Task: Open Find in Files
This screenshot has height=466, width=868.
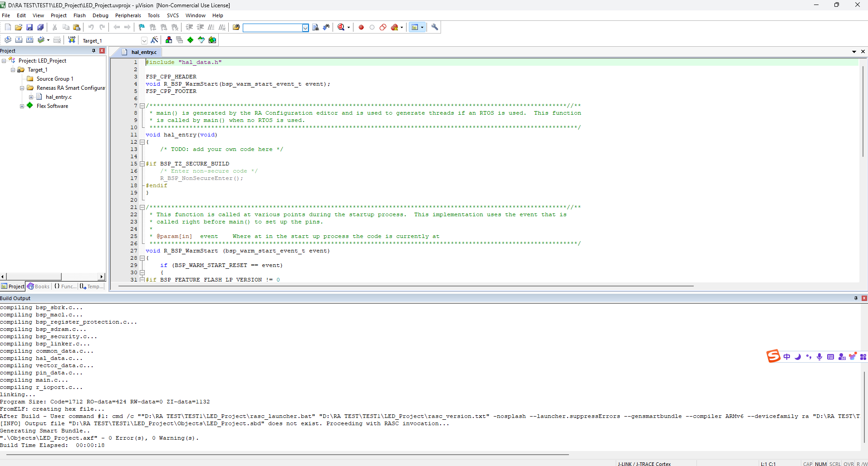Action: click(x=236, y=27)
